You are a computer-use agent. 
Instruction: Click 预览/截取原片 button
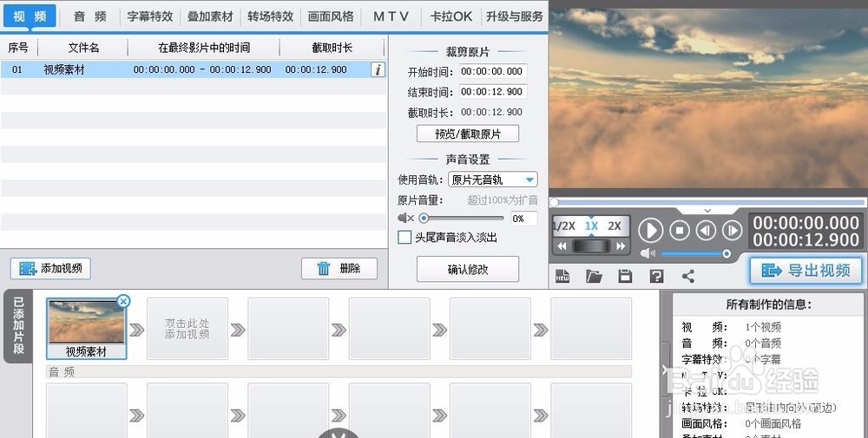click(467, 134)
